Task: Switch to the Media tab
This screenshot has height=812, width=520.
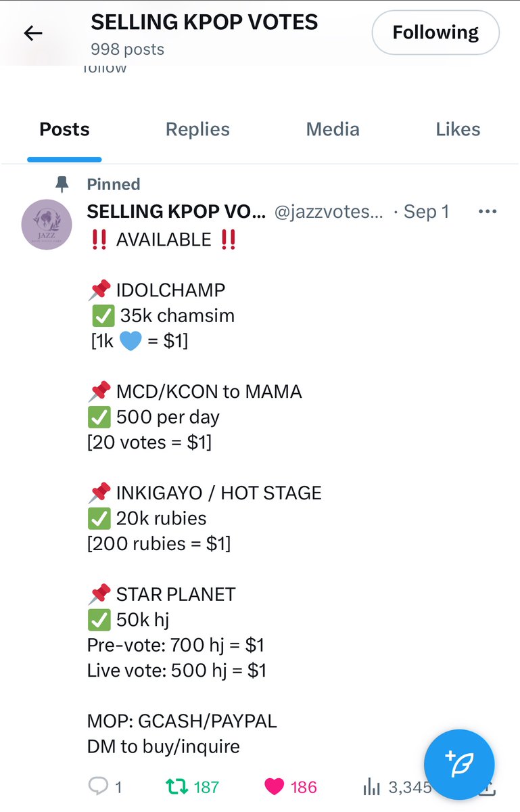Action: [333, 129]
